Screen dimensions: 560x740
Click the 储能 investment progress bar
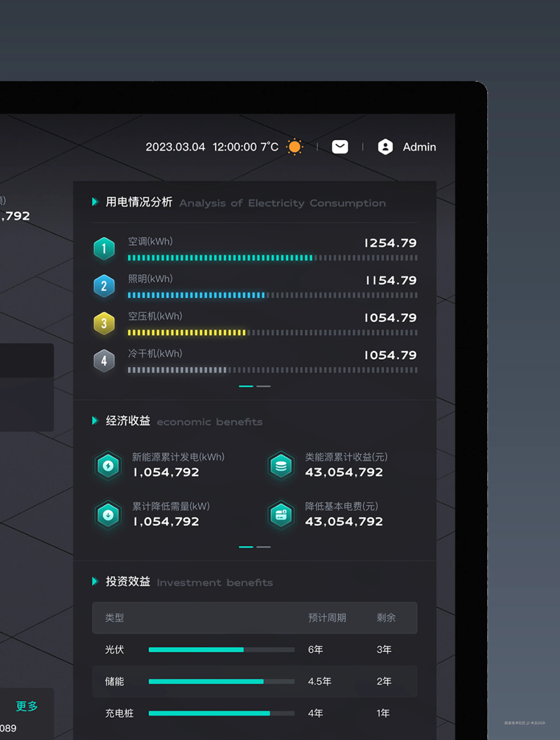(x=221, y=681)
